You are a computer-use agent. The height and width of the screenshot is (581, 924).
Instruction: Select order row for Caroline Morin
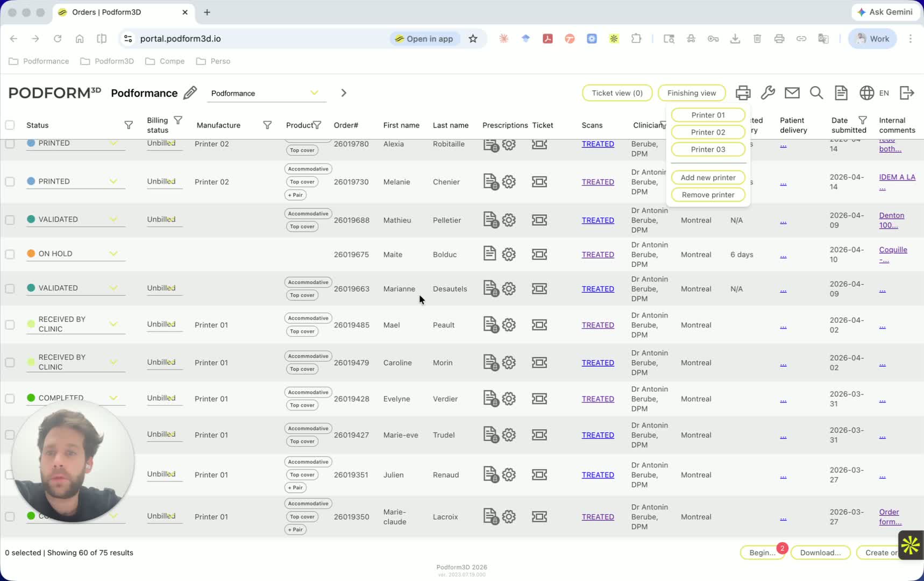(x=10, y=363)
